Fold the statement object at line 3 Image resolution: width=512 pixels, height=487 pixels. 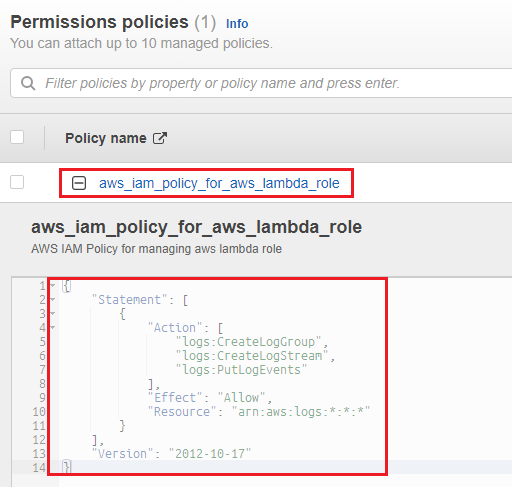point(53,313)
